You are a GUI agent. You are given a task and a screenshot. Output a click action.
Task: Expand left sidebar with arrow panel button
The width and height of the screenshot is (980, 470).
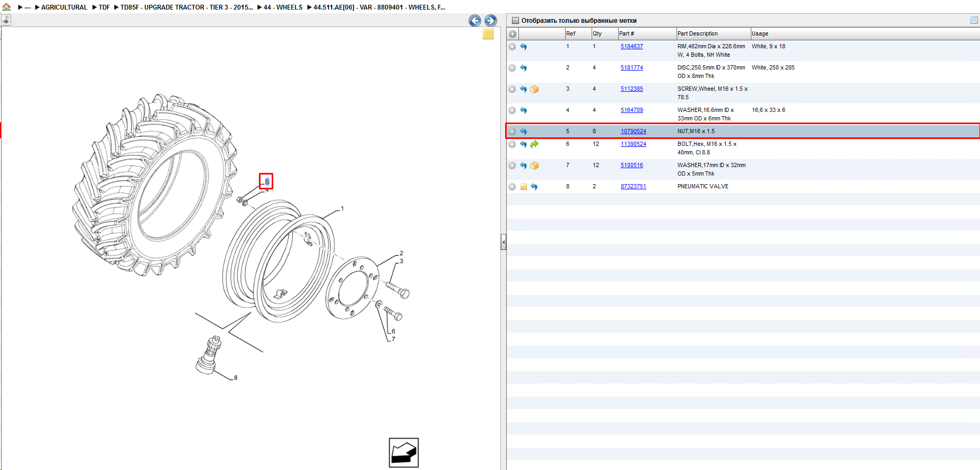click(6, 21)
